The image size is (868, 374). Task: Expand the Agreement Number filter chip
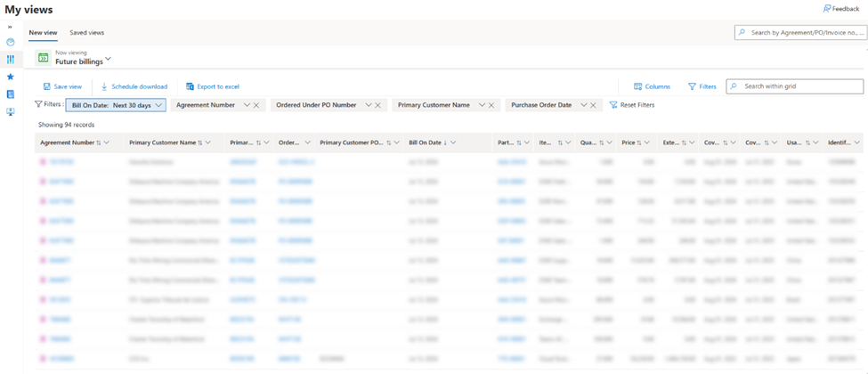coord(247,105)
